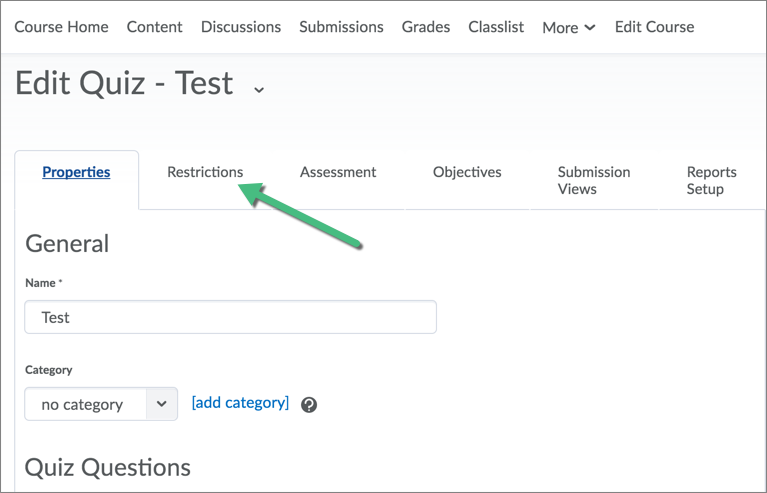Click the Quiz Questions heading
Viewport: 767px width, 493px height.
pyautogui.click(x=108, y=467)
